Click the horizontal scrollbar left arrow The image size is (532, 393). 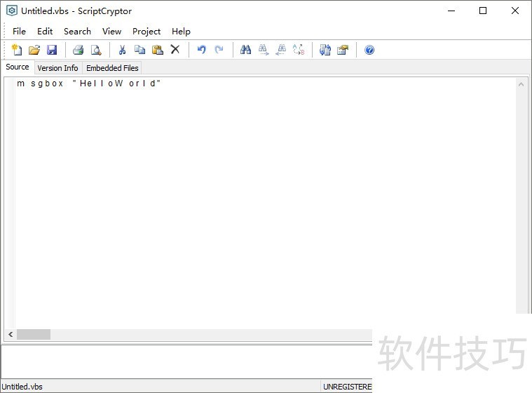coord(11,334)
